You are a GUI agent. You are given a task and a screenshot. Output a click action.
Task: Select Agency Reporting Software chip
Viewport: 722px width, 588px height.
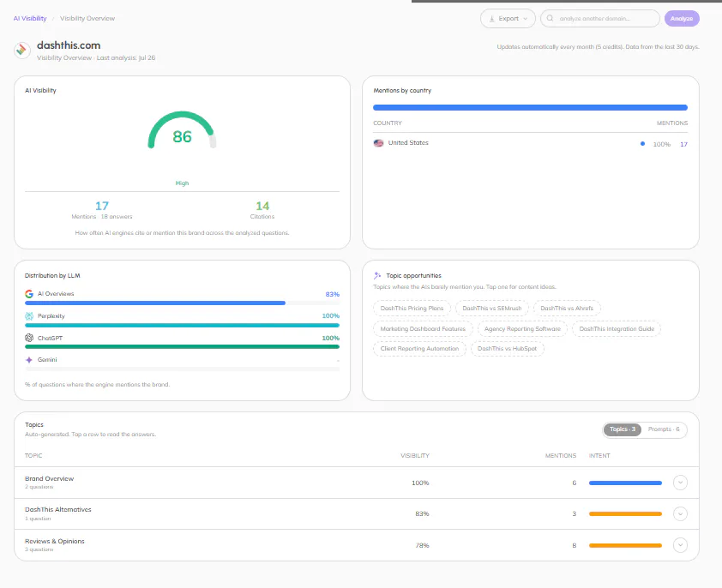[522, 329]
